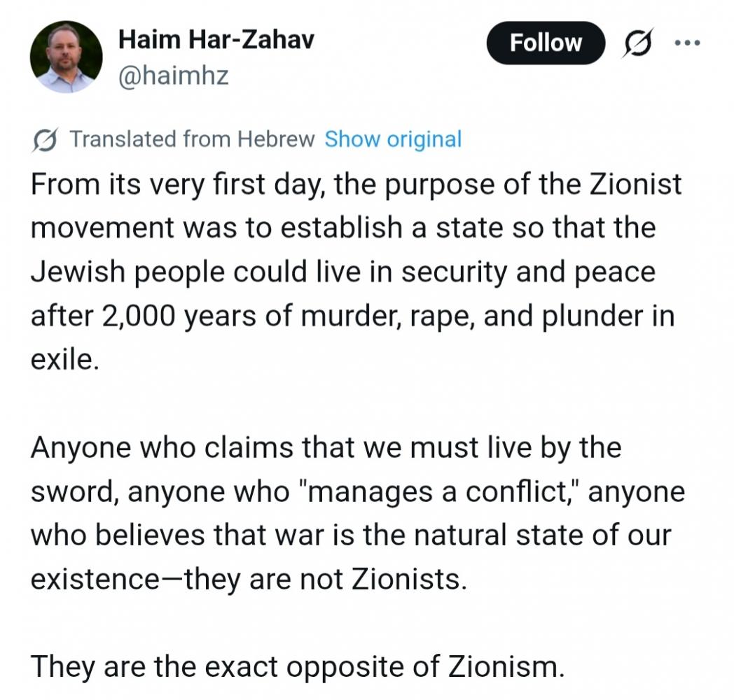Click the line 'after 2,000 years of murder'
This screenshot has width=734, height=700.
[x=352, y=316]
